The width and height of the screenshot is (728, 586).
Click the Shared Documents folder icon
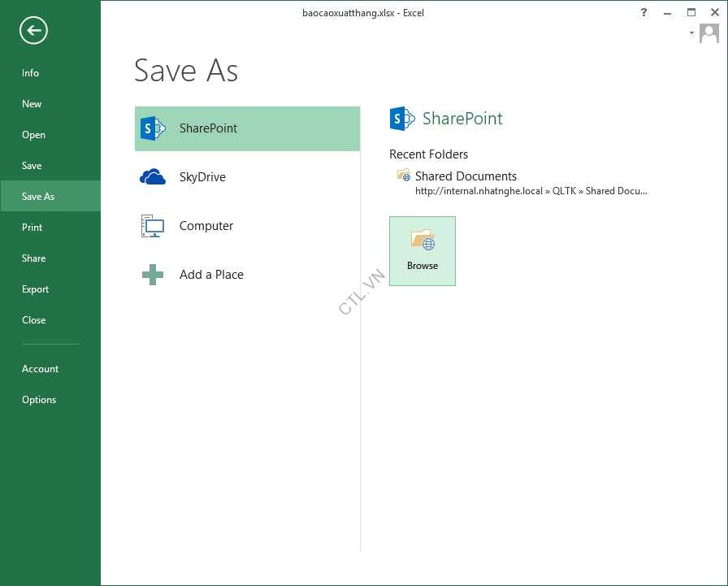tap(403, 176)
